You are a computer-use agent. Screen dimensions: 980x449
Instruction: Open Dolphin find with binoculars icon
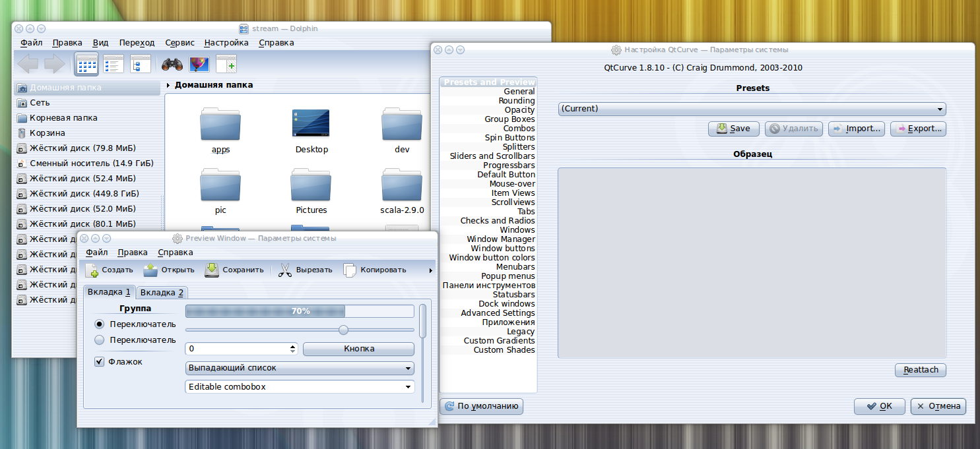[172, 64]
